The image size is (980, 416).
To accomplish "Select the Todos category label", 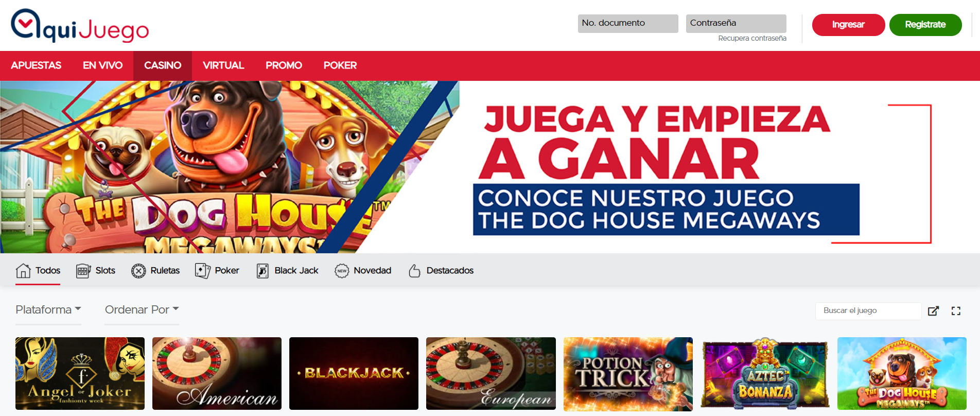I will [48, 271].
